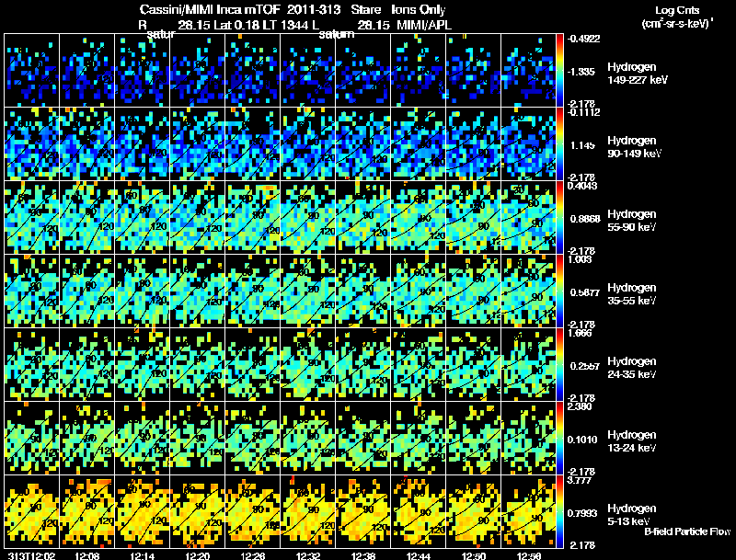Click the Log Cnts legend heading
This screenshot has height=560, width=736.
[x=677, y=10]
